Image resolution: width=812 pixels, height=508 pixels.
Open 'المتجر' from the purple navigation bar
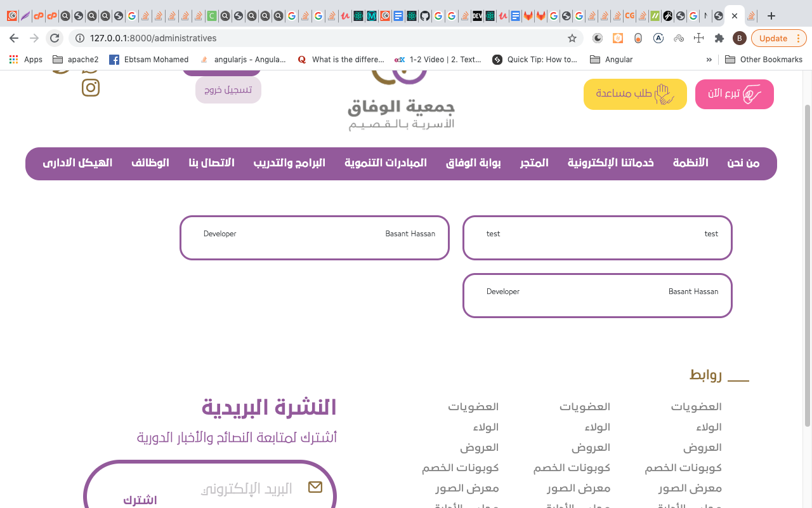(534, 163)
